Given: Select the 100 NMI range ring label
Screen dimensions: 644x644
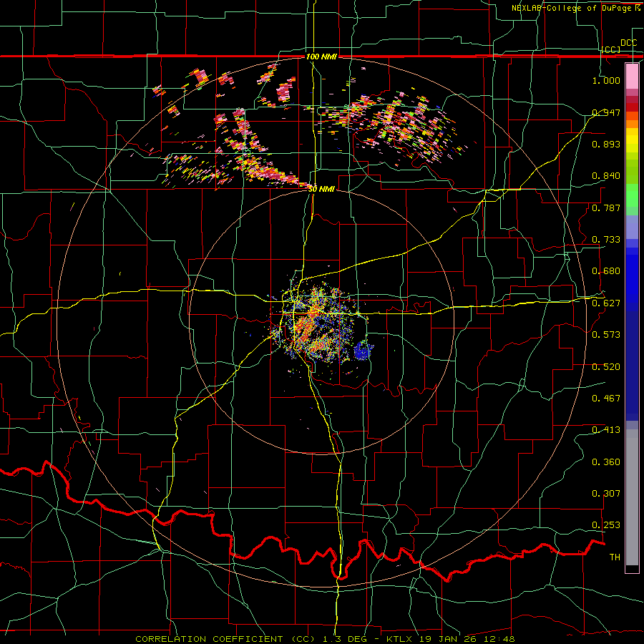Looking at the screenshot, I should [x=321, y=57].
